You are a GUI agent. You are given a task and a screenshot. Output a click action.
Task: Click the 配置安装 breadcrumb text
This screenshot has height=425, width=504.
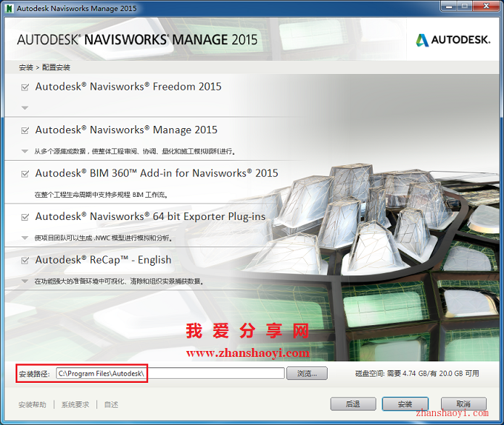(56, 67)
